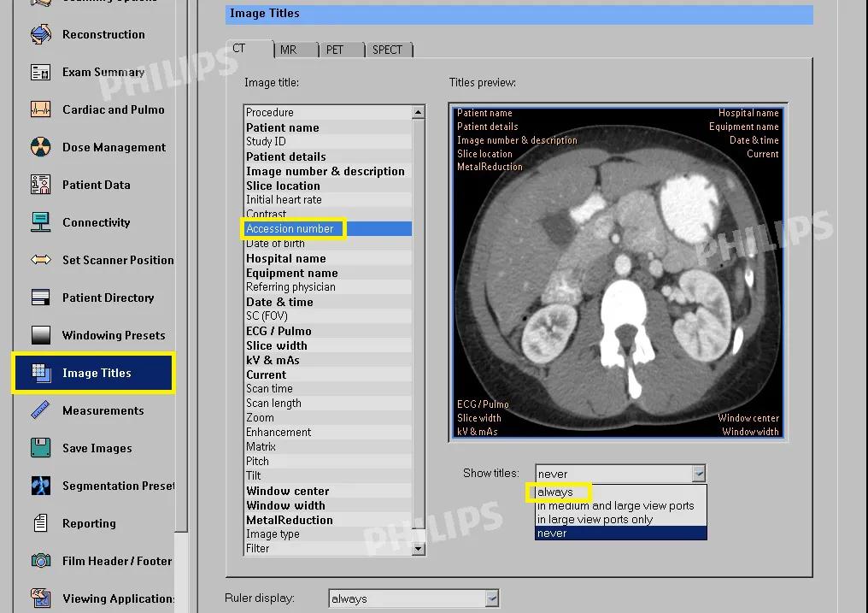Viewport: 868px width, 613px height.
Task: Click the Measurements ruler icon
Action: pyautogui.click(x=40, y=411)
